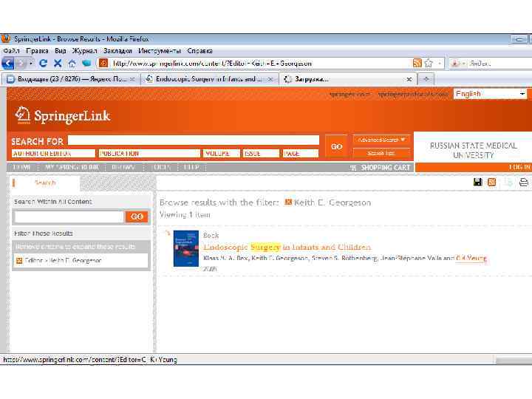Viewport: 532px width, 399px height.
Task: Remove the Editor Keith E. Georgeson filter
Action: (x=19, y=261)
